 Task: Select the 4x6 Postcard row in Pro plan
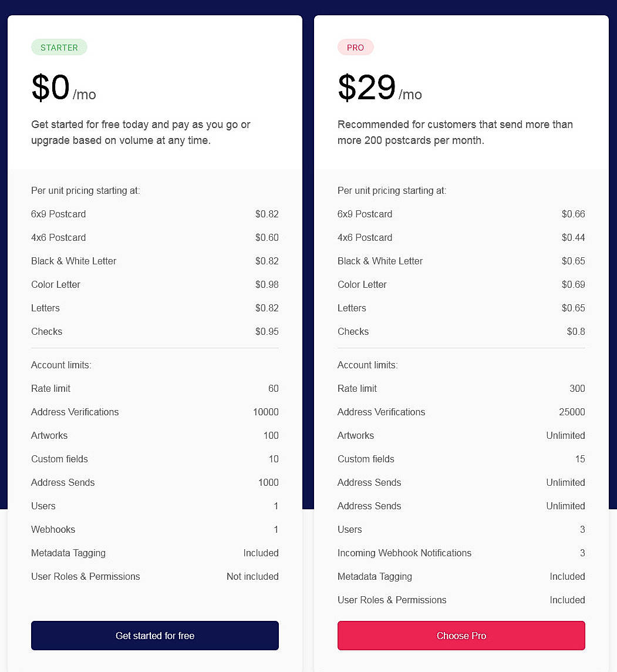click(x=461, y=237)
